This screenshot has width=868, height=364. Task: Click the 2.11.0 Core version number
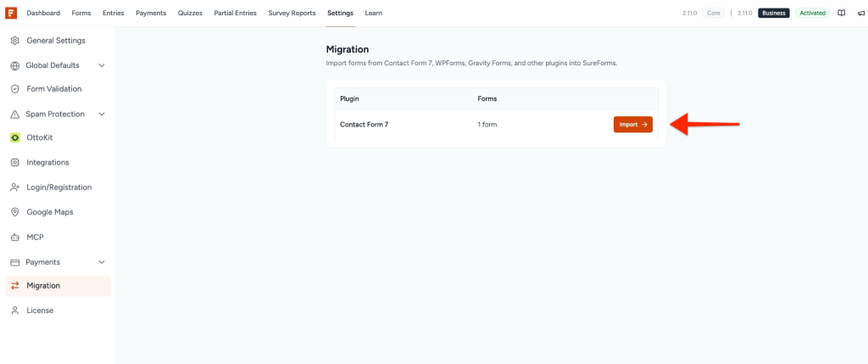coord(689,13)
